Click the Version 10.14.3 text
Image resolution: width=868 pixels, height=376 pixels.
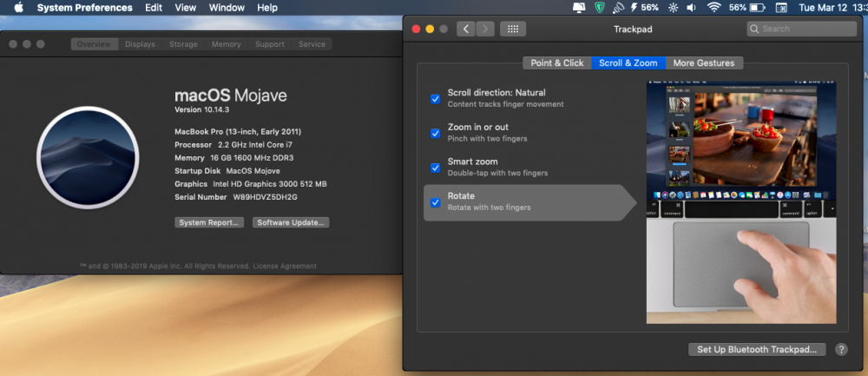202,109
